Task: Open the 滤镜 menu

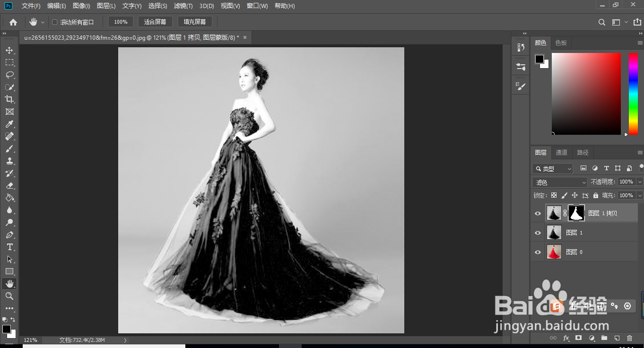Action: 183,6
